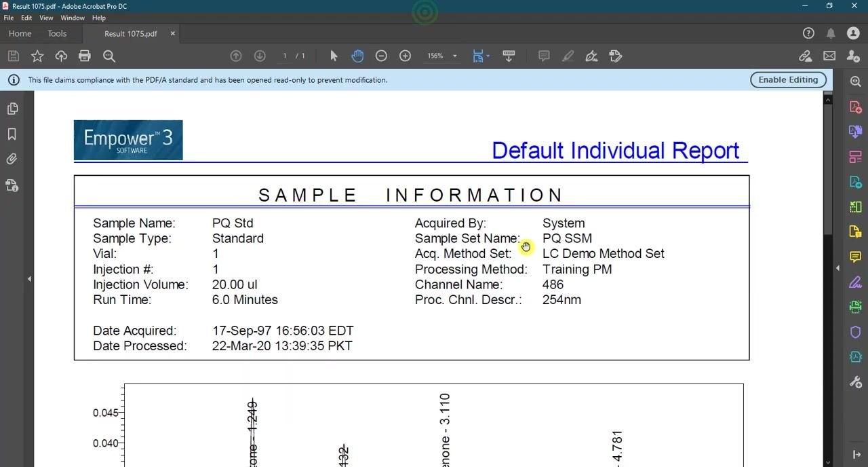Image resolution: width=868 pixels, height=467 pixels.
Task: Switch to the Tools tab
Action: pos(57,33)
